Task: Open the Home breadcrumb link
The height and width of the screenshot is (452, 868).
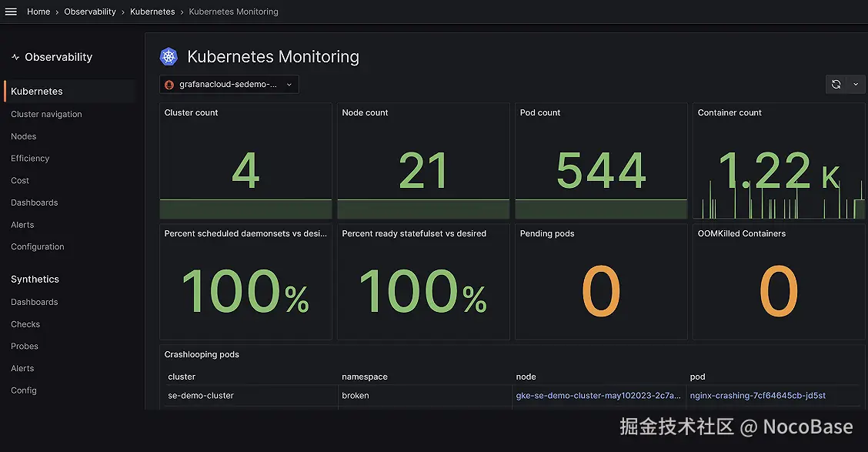Action: 38,12
